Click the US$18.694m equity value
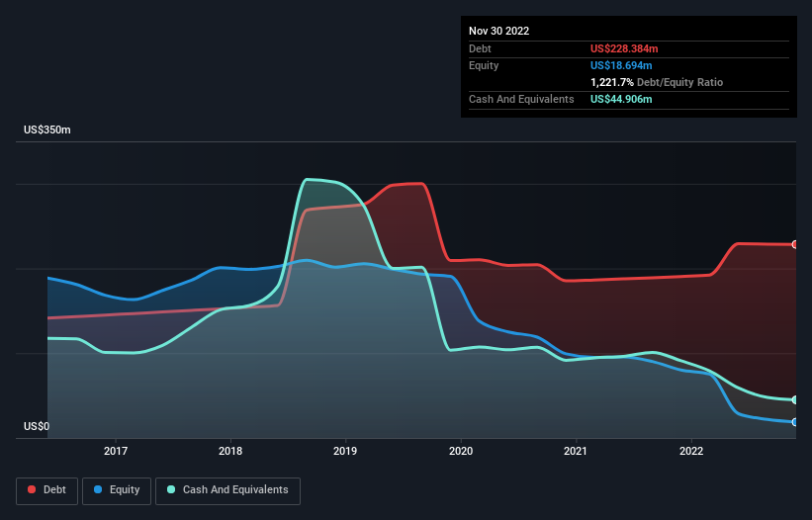Image resolution: width=812 pixels, height=520 pixels. (621, 65)
